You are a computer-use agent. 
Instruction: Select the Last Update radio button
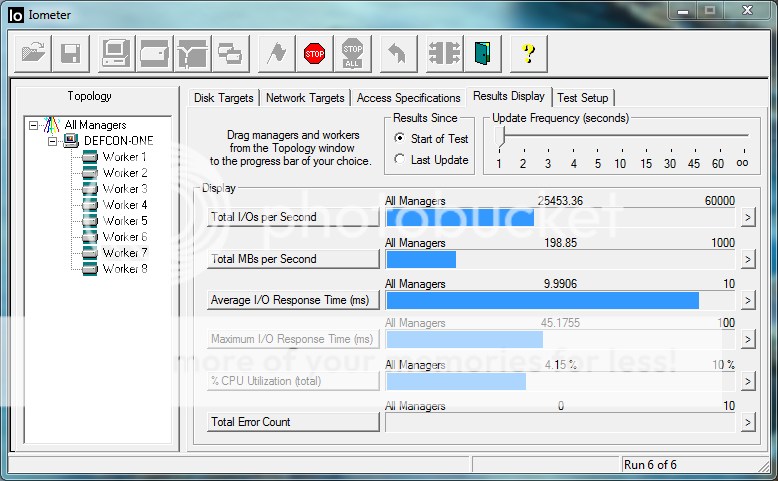400,160
